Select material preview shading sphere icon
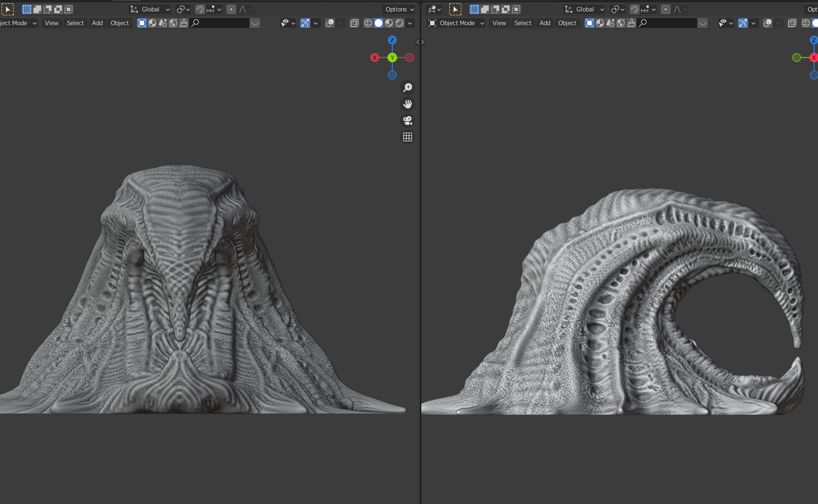Screen dimensions: 818x504 (x=388, y=23)
